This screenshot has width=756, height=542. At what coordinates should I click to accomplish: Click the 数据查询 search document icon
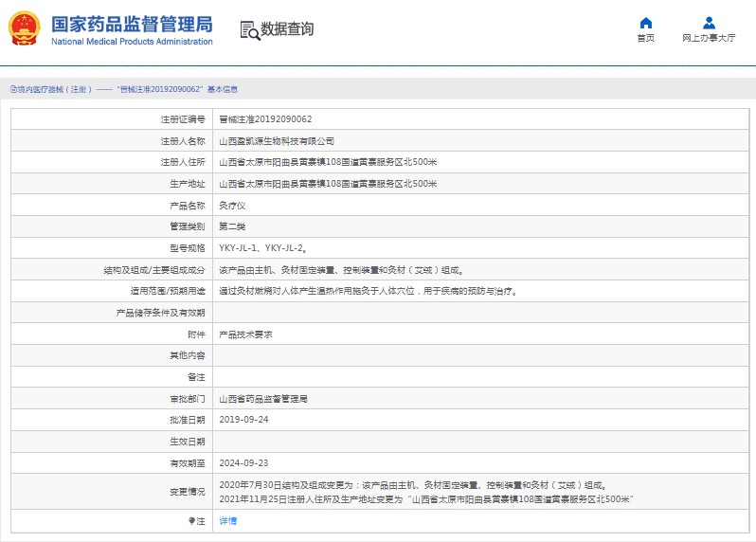click(250, 30)
